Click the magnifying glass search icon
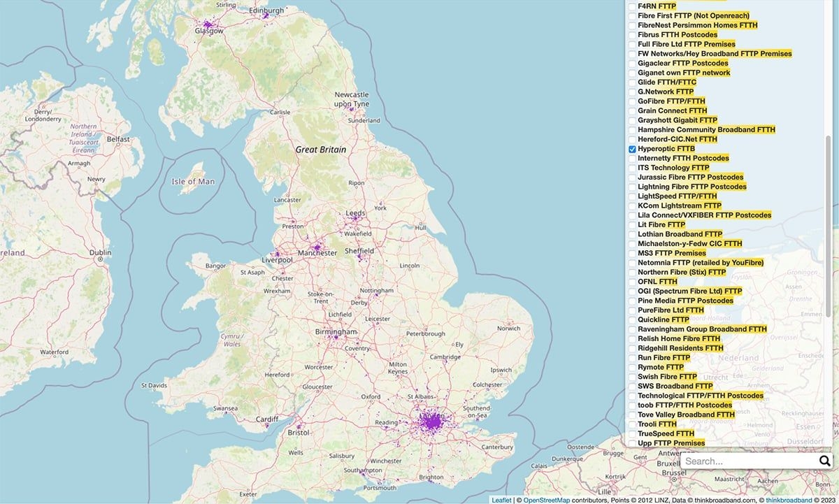 (824, 461)
